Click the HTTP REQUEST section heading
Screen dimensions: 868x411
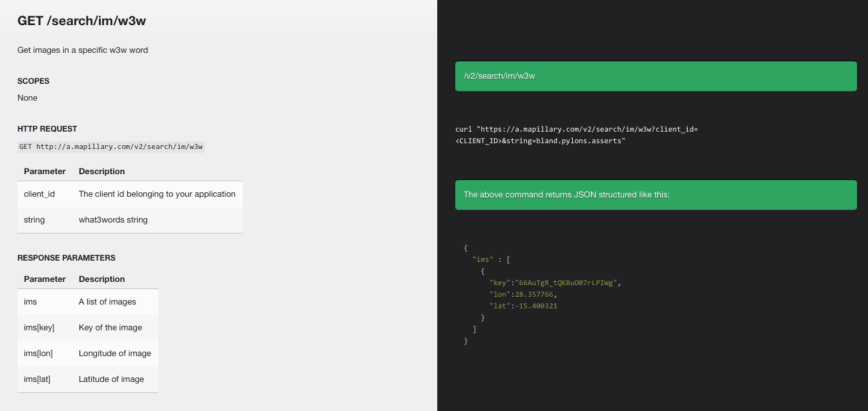[47, 129]
